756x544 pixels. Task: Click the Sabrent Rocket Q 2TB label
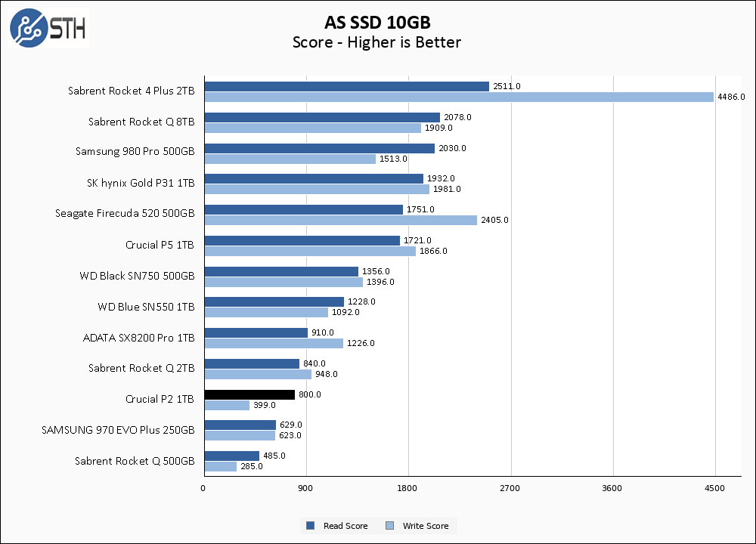(141, 368)
